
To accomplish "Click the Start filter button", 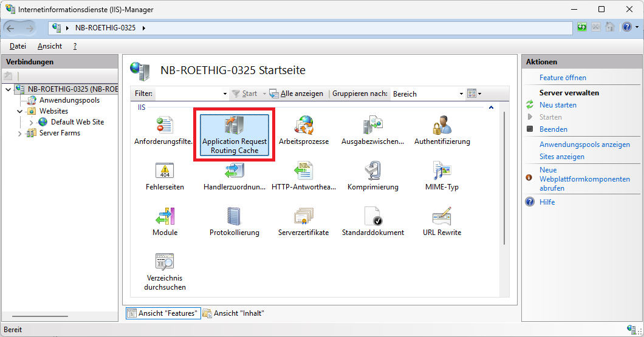I will click(244, 94).
